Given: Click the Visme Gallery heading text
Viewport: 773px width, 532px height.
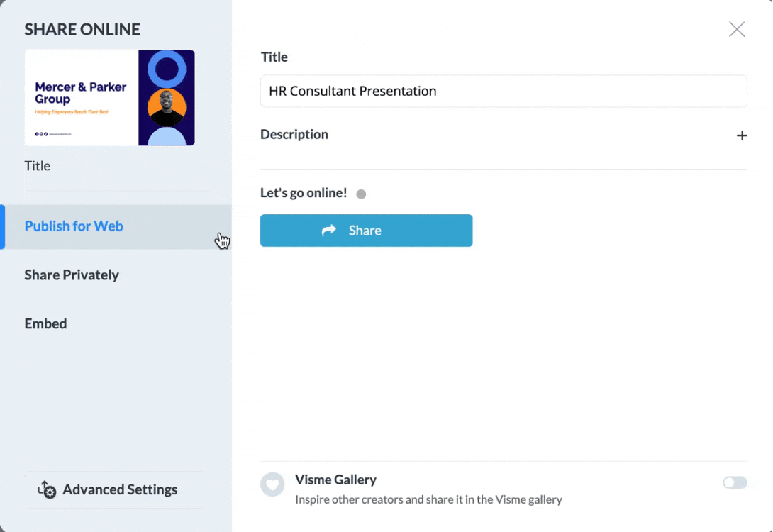Looking at the screenshot, I should point(335,480).
